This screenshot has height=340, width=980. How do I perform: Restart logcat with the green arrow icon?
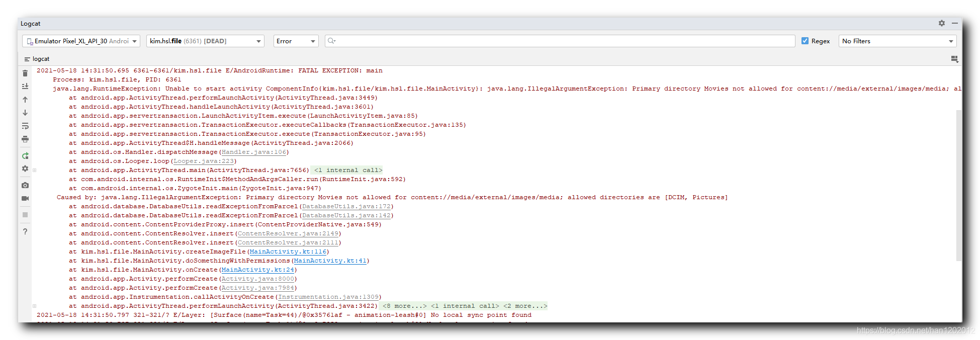coord(25,156)
